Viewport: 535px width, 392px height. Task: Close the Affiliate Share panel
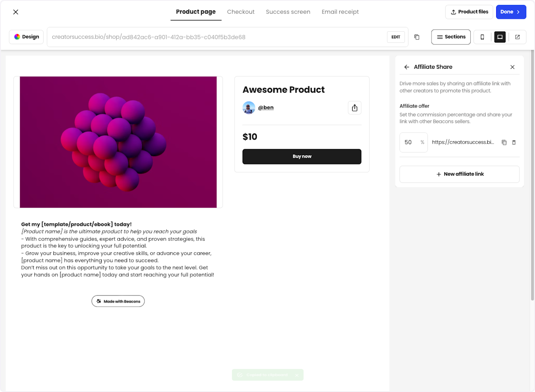click(x=512, y=67)
